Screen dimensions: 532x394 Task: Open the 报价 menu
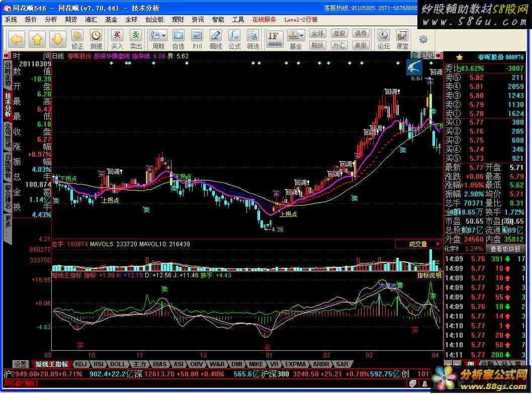pyautogui.click(x=31, y=20)
